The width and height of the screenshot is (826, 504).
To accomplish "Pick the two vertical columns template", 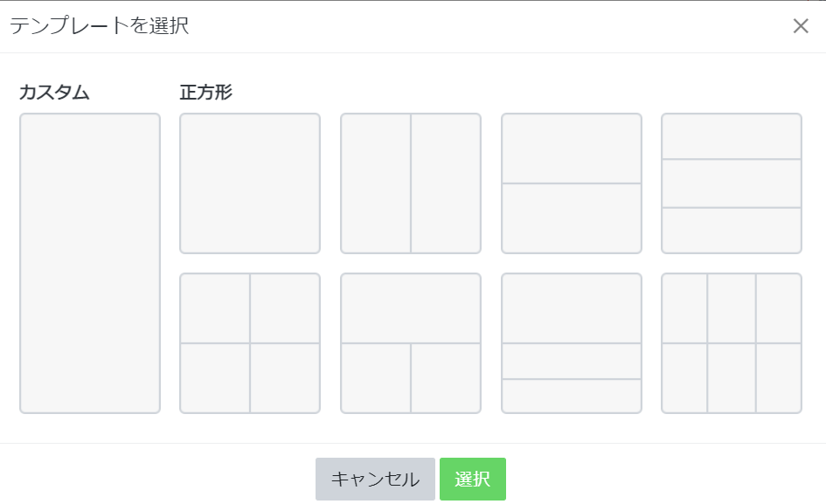I will (x=411, y=183).
